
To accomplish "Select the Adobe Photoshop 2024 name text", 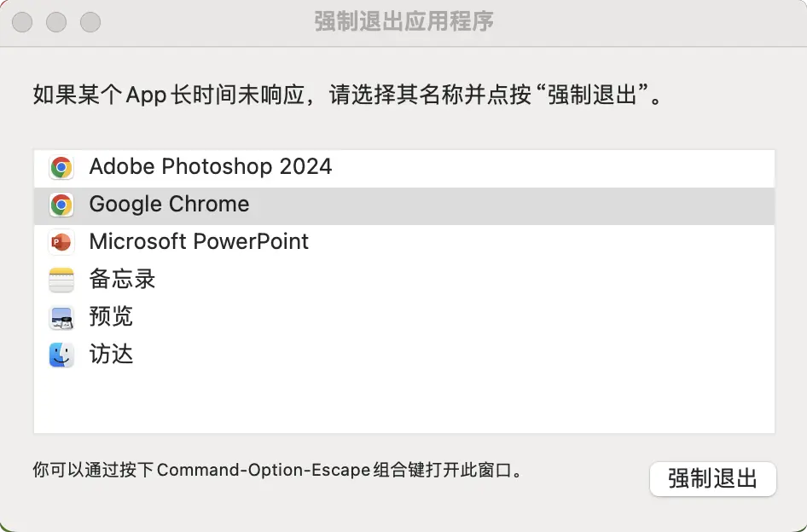I will [x=210, y=166].
